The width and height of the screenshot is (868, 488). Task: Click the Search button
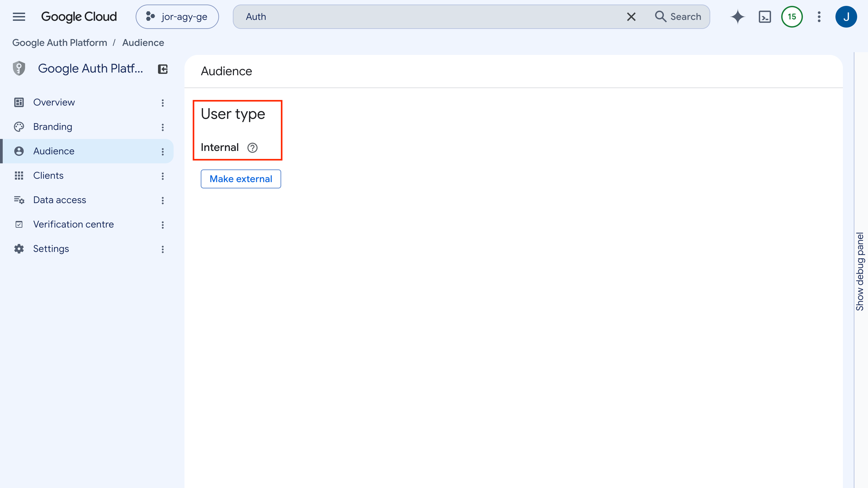pos(678,16)
